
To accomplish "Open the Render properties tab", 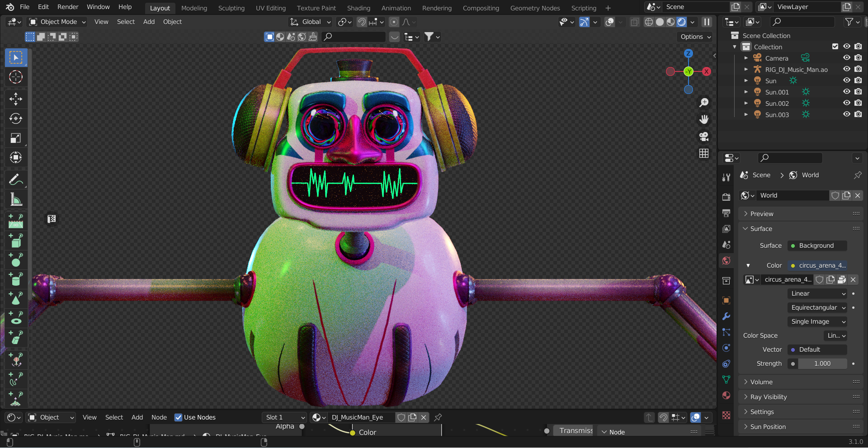I will pos(726,197).
